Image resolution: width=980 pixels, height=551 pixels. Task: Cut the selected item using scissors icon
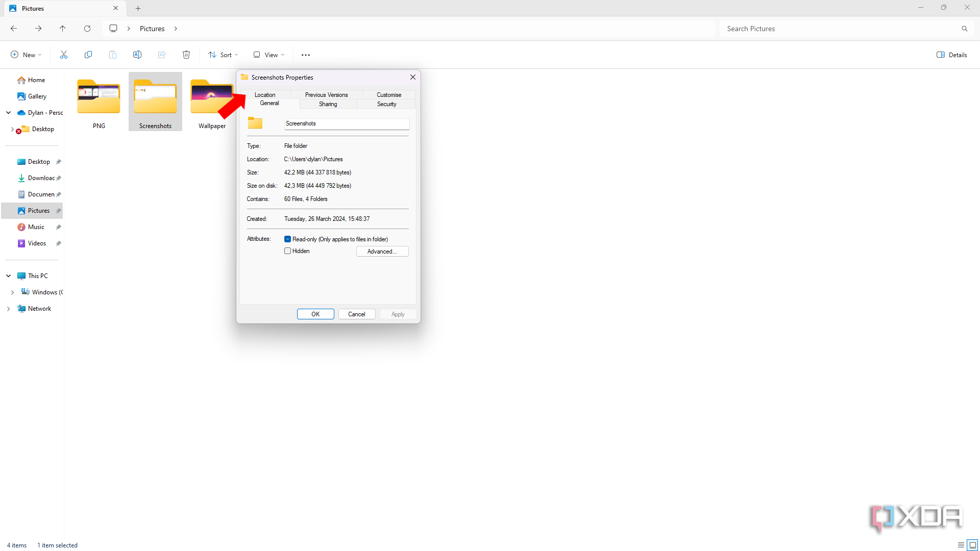click(x=63, y=55)
